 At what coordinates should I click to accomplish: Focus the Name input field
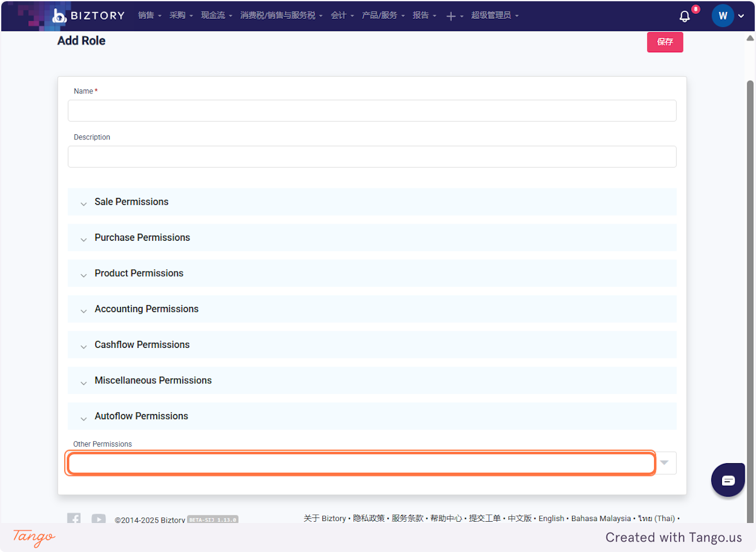click(372, 110)
